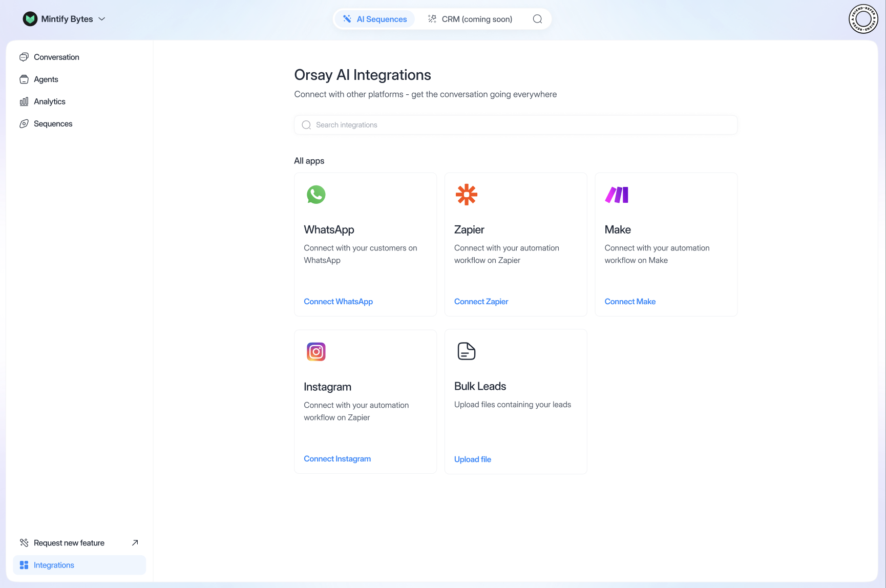The width and height of the screenshot is (886, 588).
Task: Click the Bulk Leads document icon
Action: (x=467, y=351)
